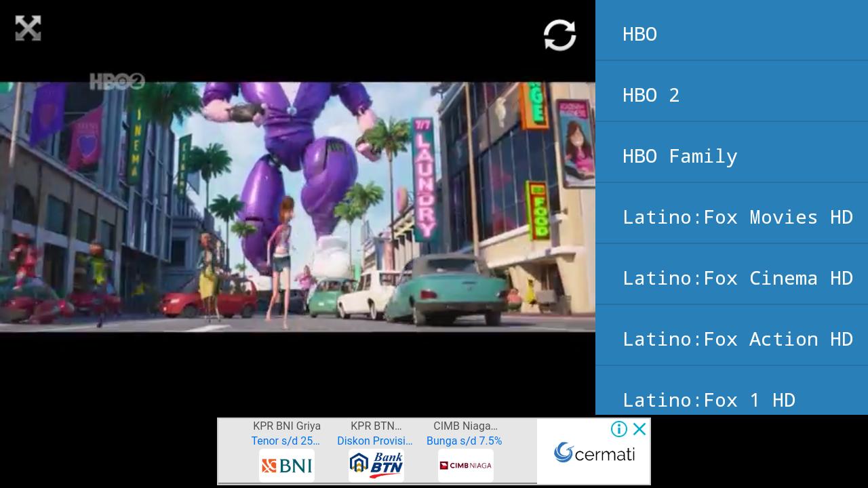The width and height of the screenshot is (868, 488).
Task: Open the KPR BNI Griya ad title
Action: pyautogui.click(x=287, y=426)
